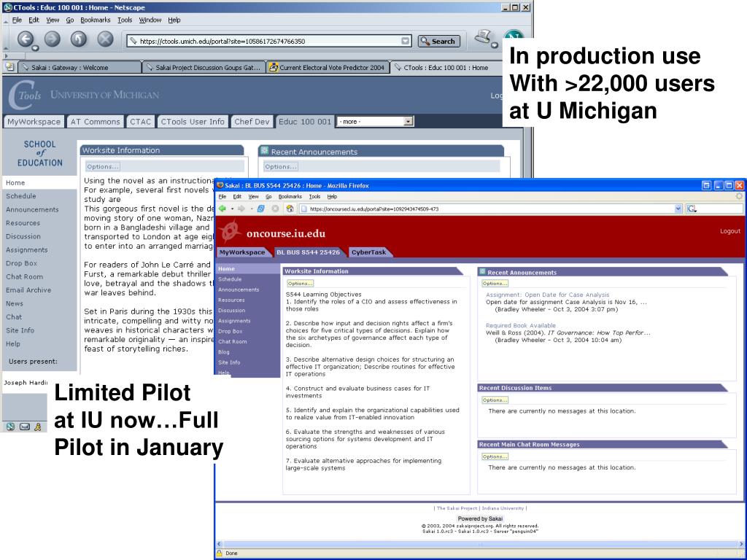Click Netscape Reload button
The width and height of the screenshot is (747, 560).
(79, 39)
